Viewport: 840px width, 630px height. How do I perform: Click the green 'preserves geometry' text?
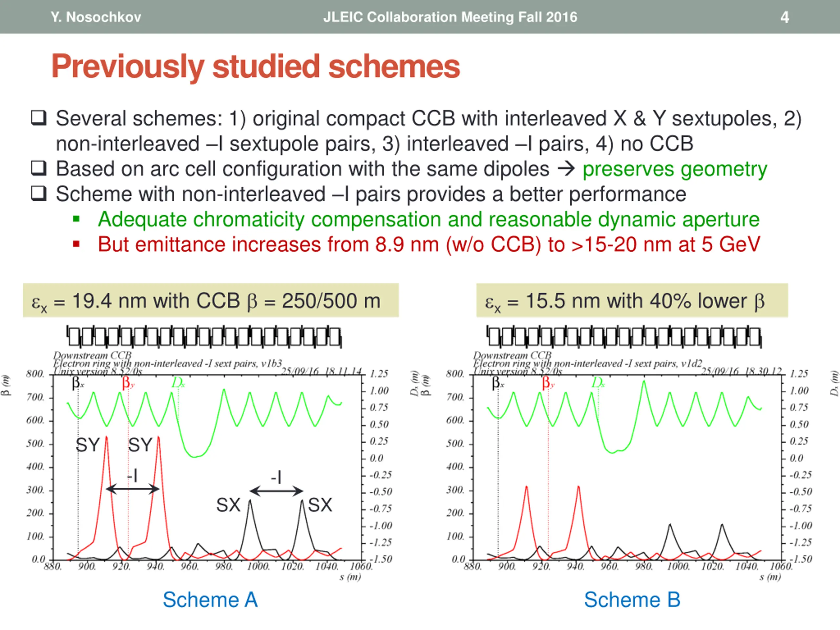coord(675,169)
